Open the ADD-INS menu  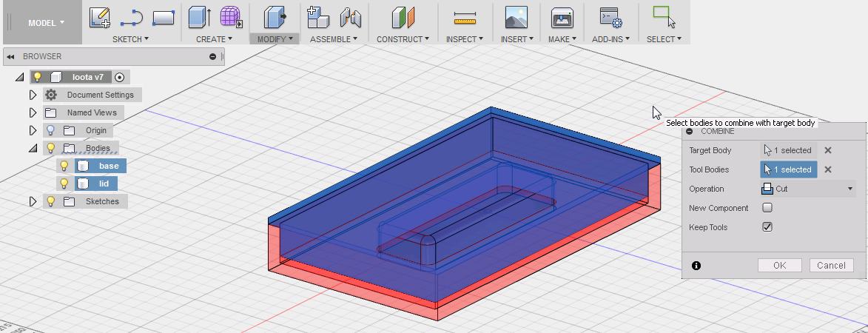[611, 39]
